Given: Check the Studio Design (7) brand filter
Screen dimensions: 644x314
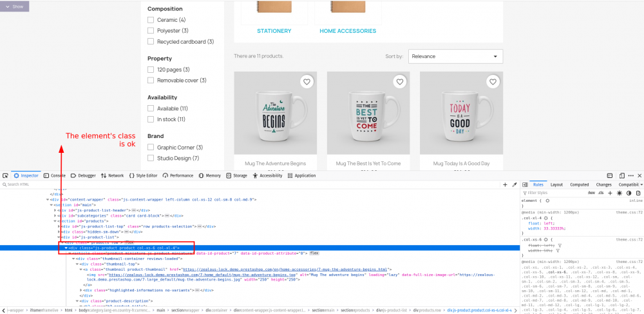Looking at the screenshot, I should (151, 158).
